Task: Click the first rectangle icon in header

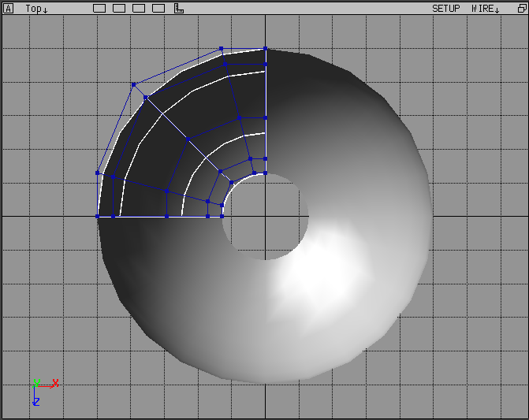Action: (99, 9)
